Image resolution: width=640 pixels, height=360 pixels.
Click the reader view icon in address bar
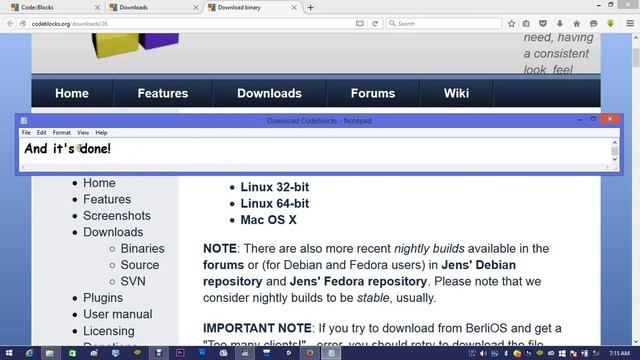point(360,24)
